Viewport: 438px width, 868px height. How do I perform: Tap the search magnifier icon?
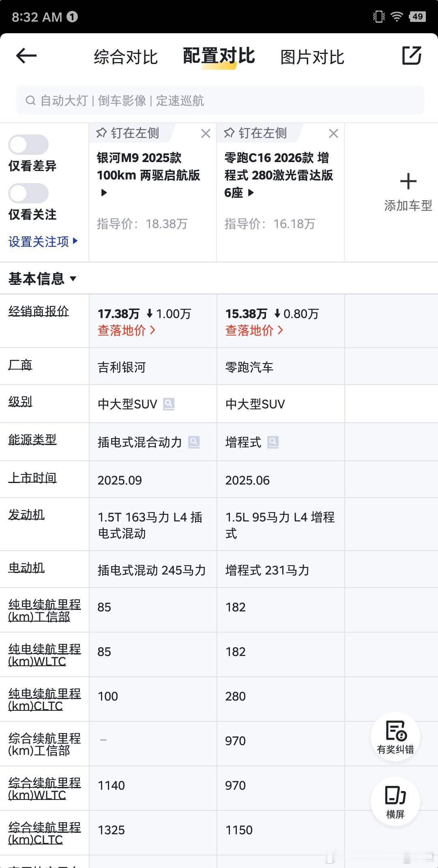coord(30,100)
